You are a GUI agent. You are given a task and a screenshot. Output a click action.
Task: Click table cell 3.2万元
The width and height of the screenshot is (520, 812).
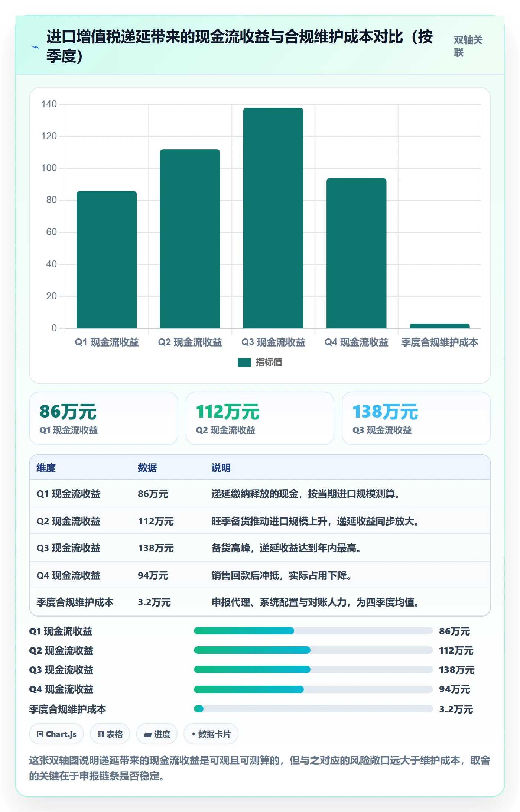(x=154, y=602)
